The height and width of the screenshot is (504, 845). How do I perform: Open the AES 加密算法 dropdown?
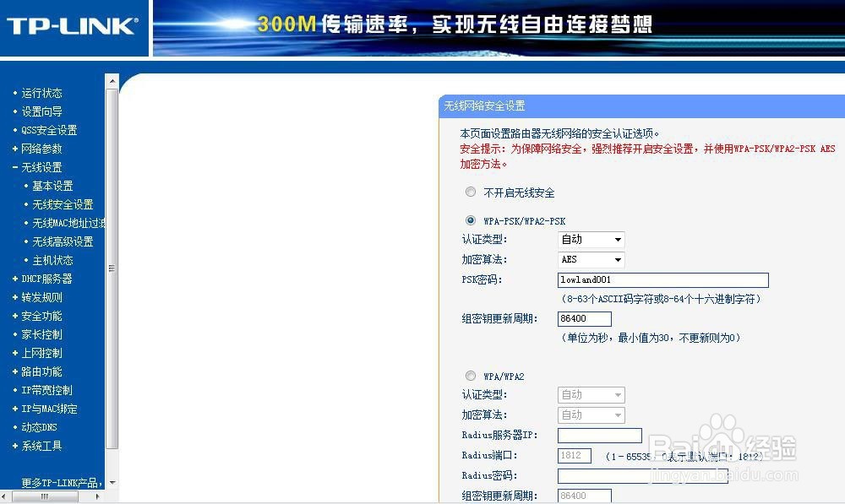click(591, 259)
